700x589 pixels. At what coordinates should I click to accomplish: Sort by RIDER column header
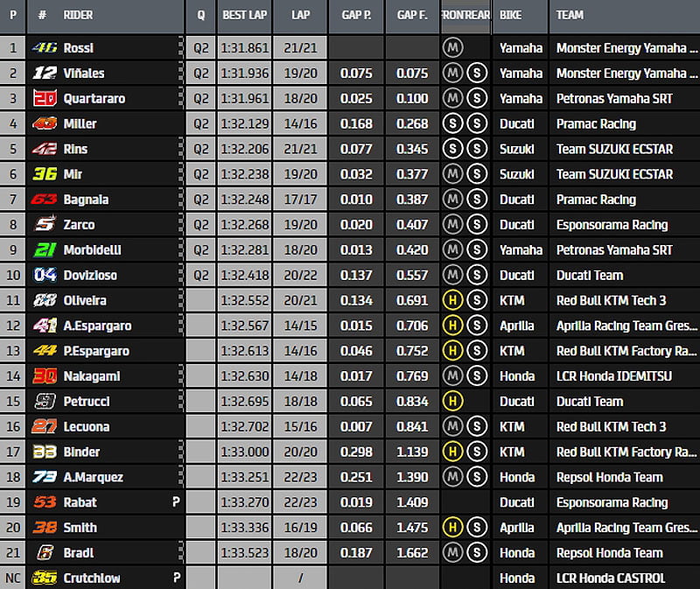tap(106, 16)
